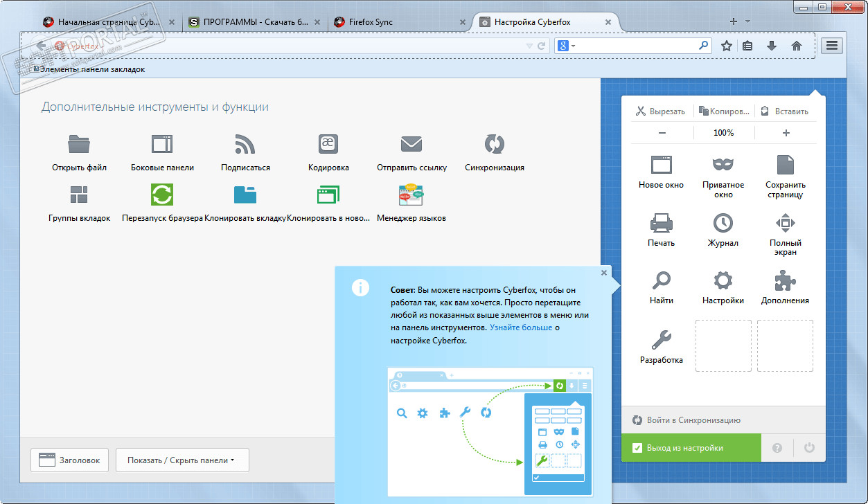Open a new tab with the plus button
This screenshot has height=504, width=868.
point(734,21)
